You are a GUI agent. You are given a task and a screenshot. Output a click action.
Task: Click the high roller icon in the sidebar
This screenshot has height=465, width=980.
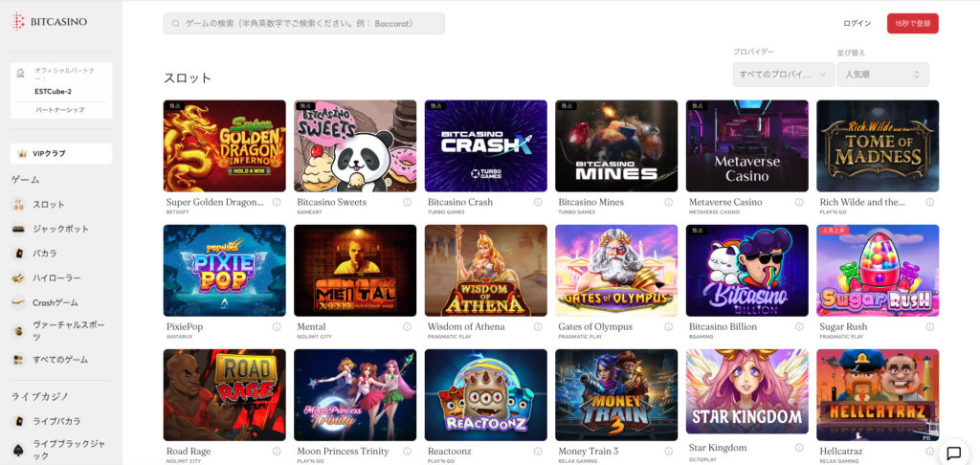point(19,277)
